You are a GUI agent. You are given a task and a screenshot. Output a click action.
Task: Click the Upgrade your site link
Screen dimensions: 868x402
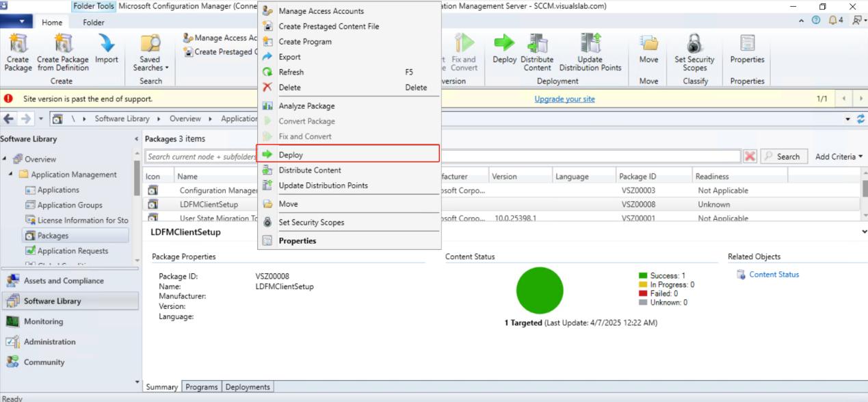pos(564,99)
